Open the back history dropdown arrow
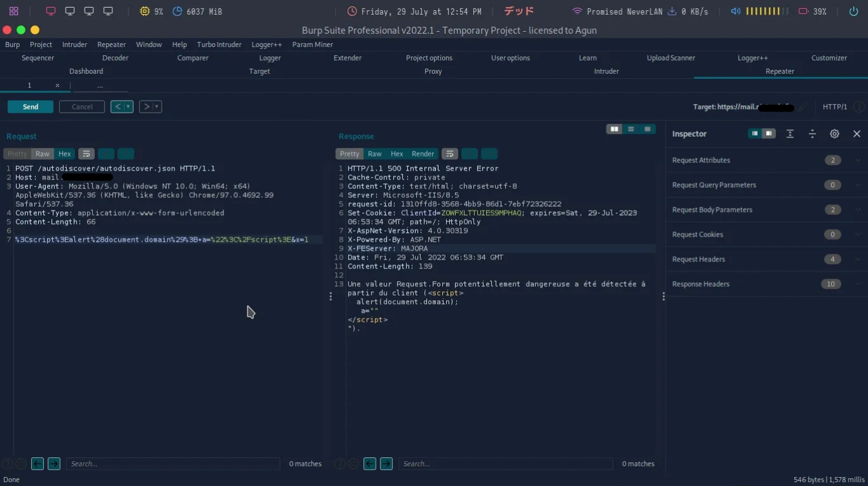The height and width of the screenshot is (486, 868). pyautogui.click(x=129, y=107)
